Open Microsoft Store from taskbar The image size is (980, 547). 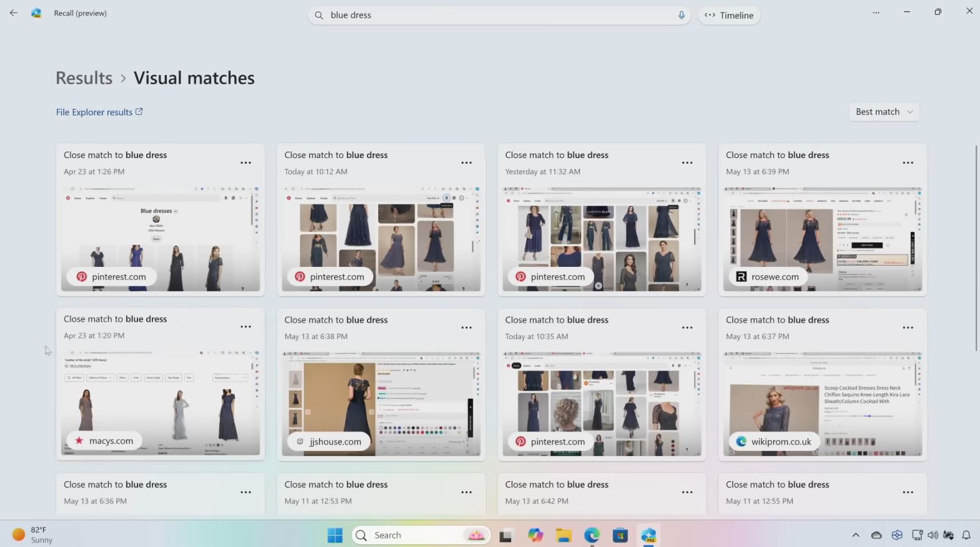pyautogui.click(x=620, y=535)
